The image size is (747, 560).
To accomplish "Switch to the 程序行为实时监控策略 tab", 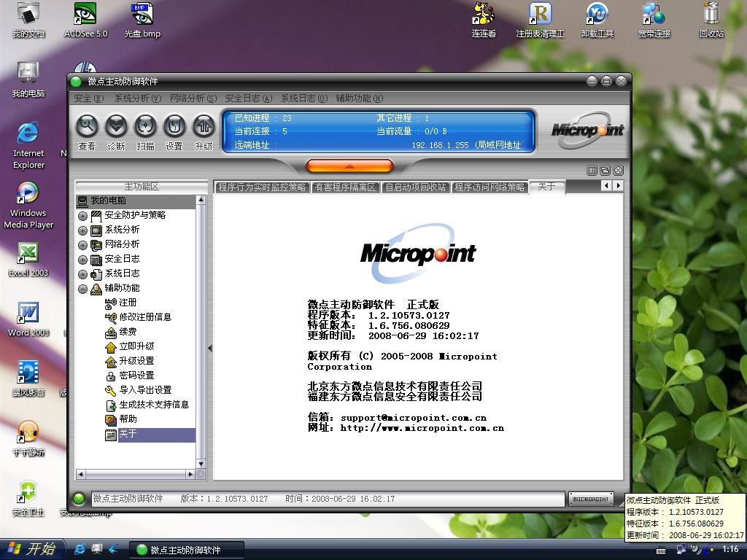I will [x=262, y=187].
